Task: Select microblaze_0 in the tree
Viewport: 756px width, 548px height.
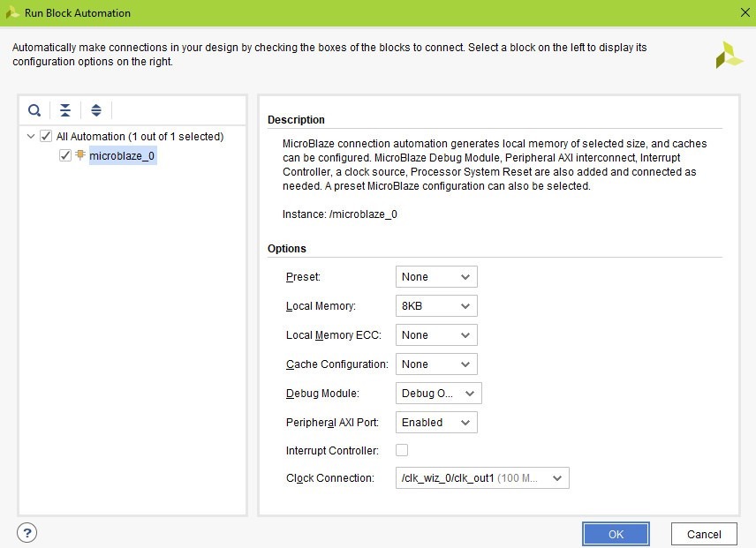Action: (x=122, y=156)
